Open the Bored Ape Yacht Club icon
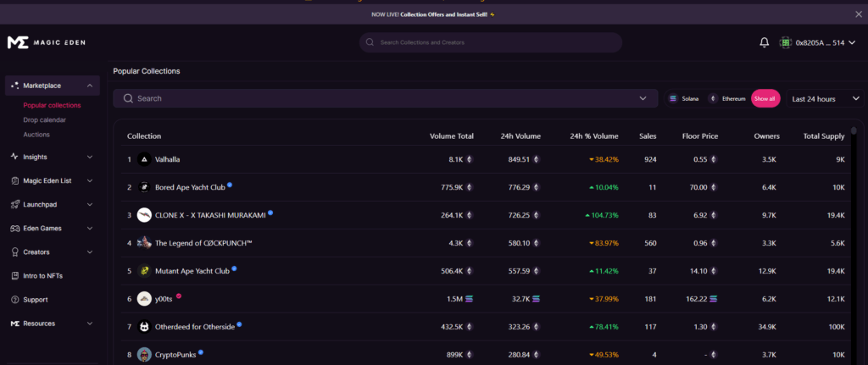This screenshot has height=365, width=868. click(144, 187)
